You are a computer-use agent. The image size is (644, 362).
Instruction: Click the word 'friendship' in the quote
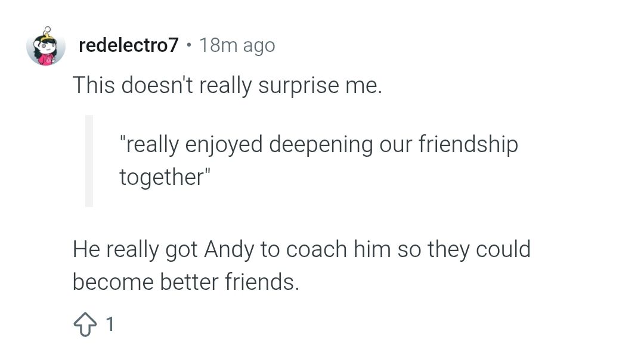469,145
